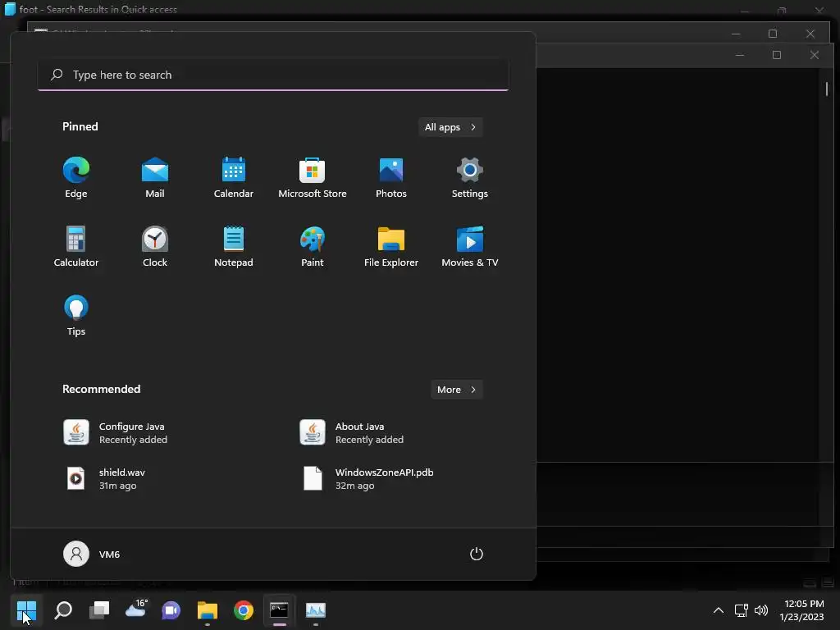
Task: Open the VM6 user account menu
Action: 92,554
